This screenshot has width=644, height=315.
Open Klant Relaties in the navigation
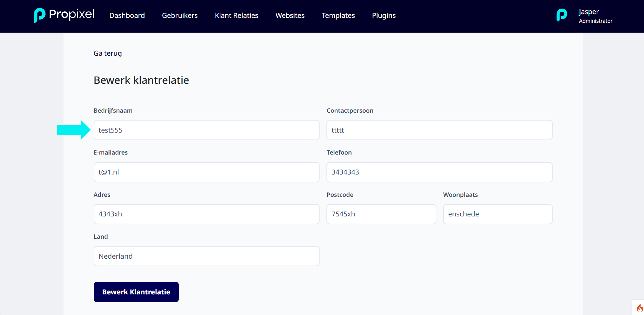tap(237, 15)
